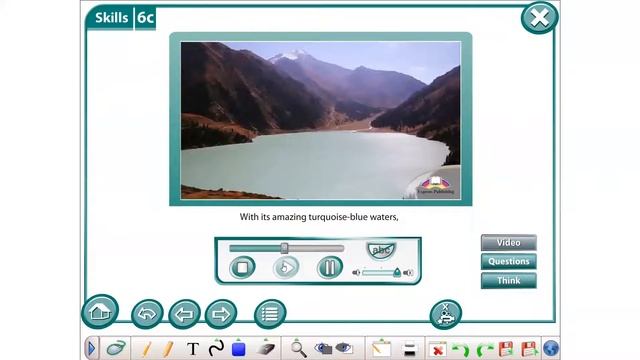Screen dimensions: 640x360
Task: Toggle the abc subtitles button
Action: 381,250
